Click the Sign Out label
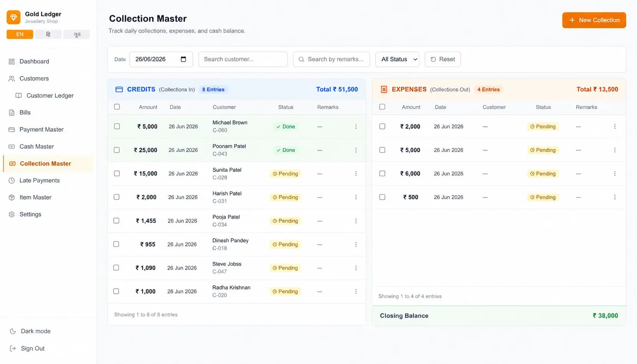This screenshot has height=364, width=637. point(33,349)
